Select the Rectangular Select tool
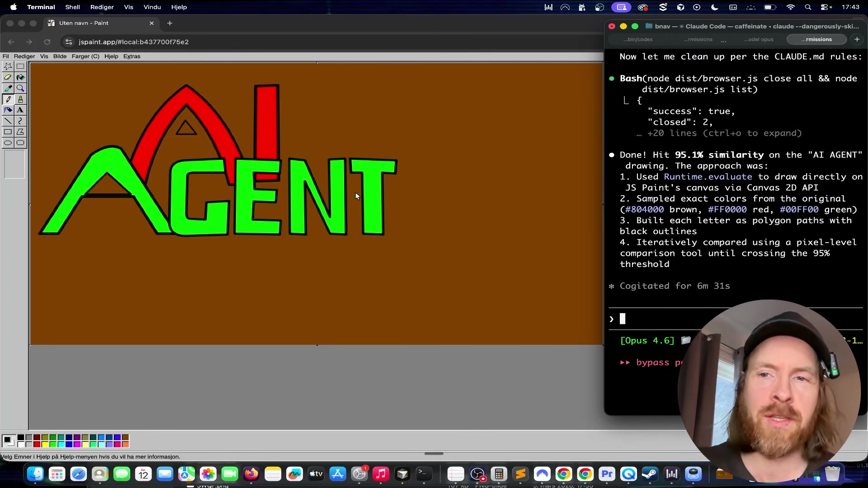 [x=20, y=66]
